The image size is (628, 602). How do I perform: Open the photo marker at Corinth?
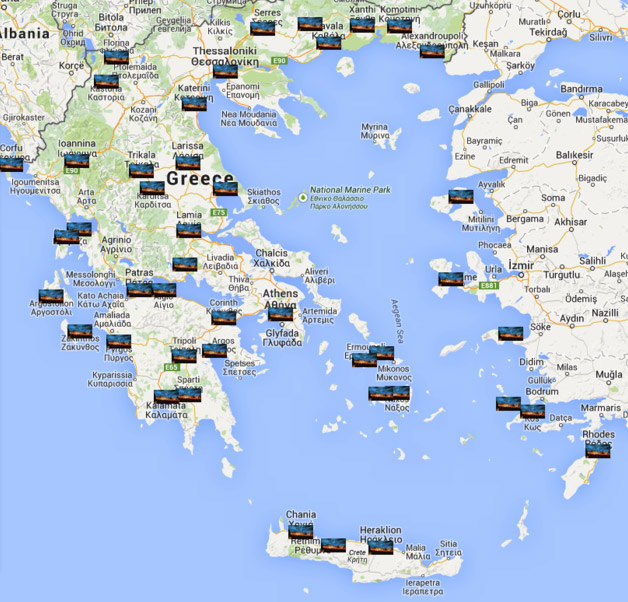[224, 318]
